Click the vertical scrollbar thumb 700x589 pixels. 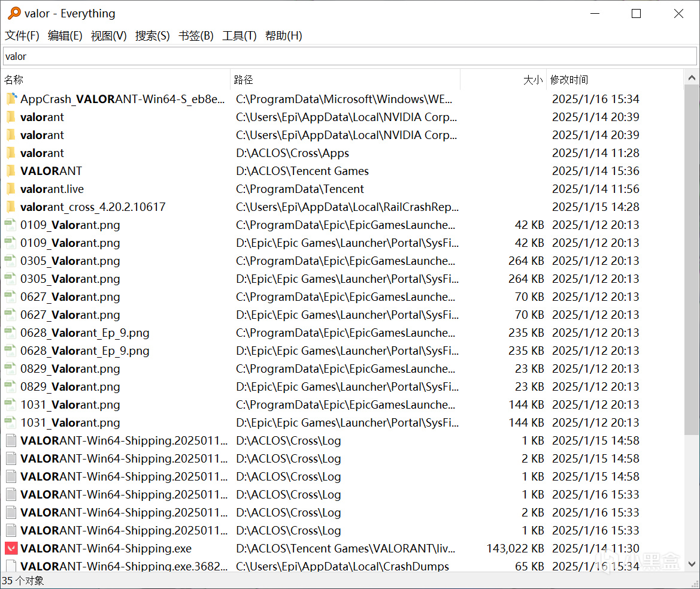[x=692, y=261]
